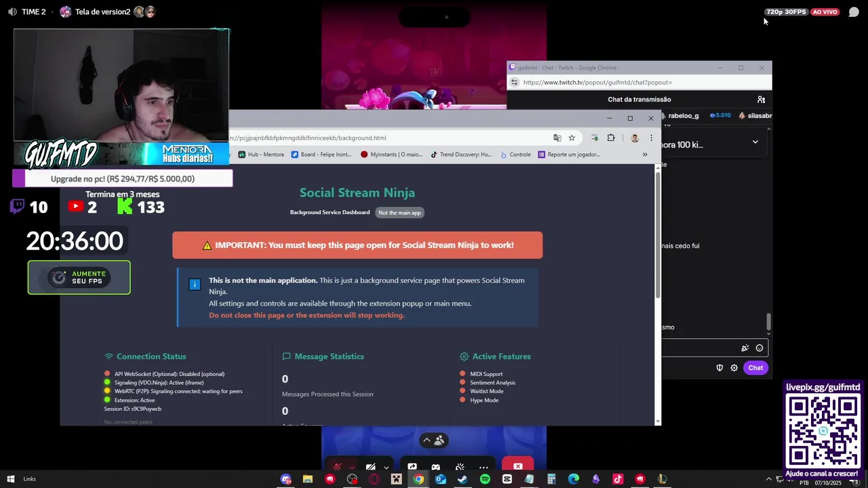Expand the pinned chat message chevron
Viewport: 868px width, 488px height.
755,142
